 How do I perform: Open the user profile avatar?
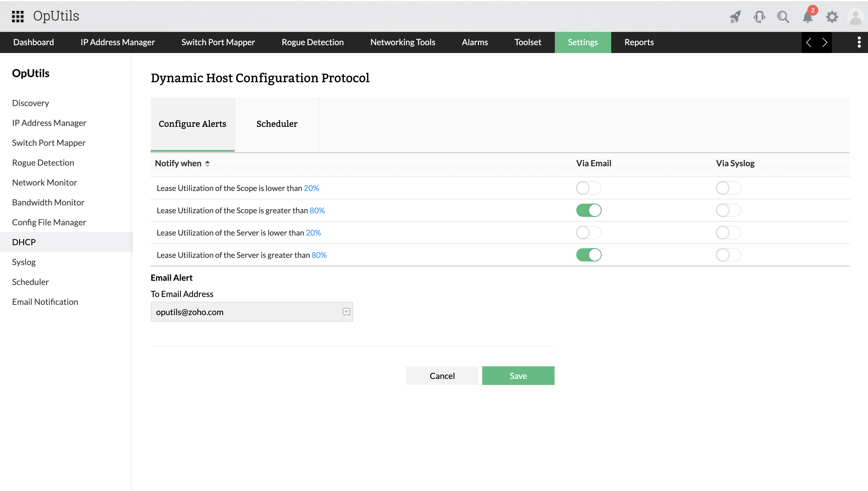point(856,17)
